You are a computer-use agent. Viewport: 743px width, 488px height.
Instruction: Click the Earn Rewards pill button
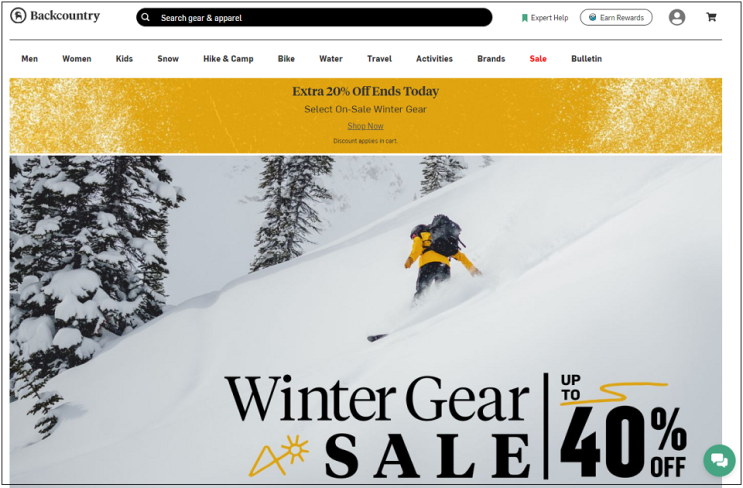(x=616, y=18)
